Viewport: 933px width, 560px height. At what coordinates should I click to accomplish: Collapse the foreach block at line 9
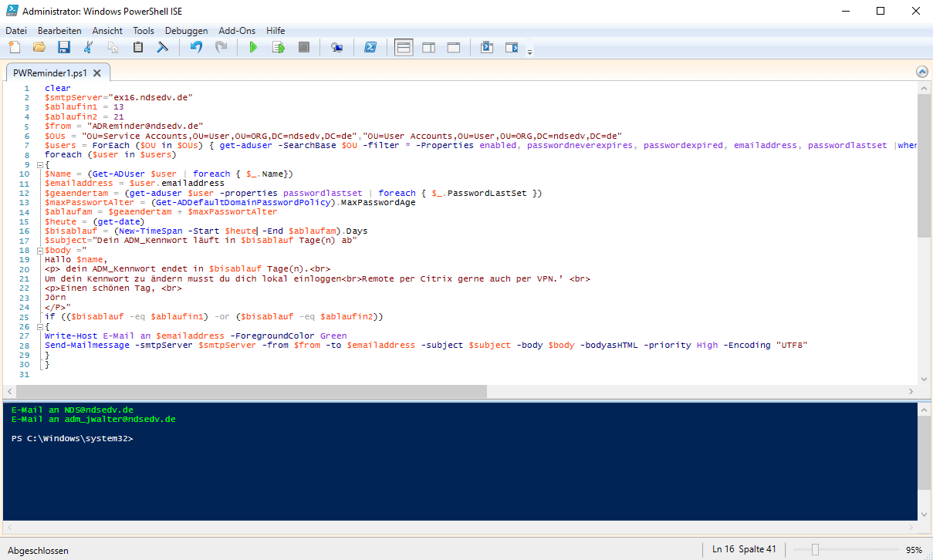pyautogui.click(x=39, y=164)
